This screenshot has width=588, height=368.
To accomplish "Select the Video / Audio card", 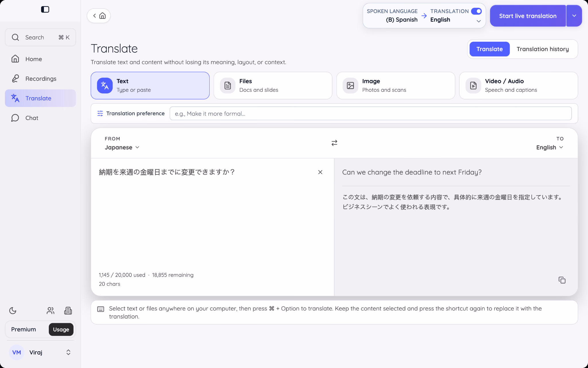I will click(x=519, y=85).
